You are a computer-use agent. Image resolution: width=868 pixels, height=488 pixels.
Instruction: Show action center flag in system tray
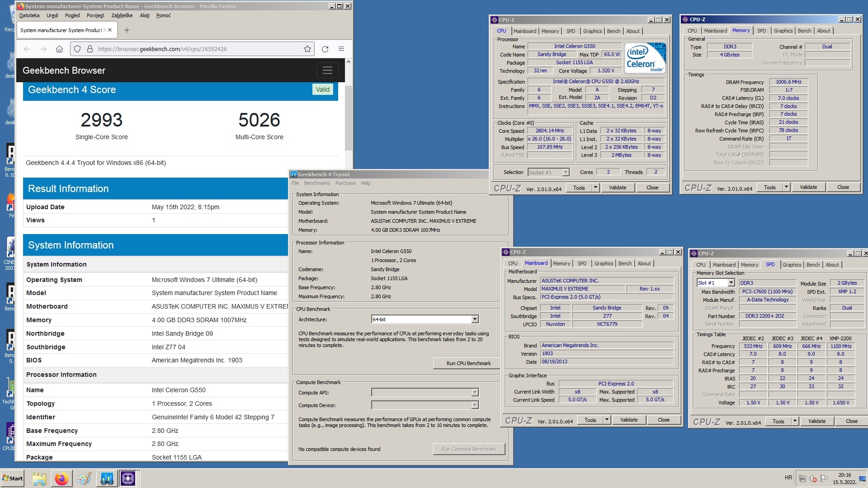tap(824, 479)
